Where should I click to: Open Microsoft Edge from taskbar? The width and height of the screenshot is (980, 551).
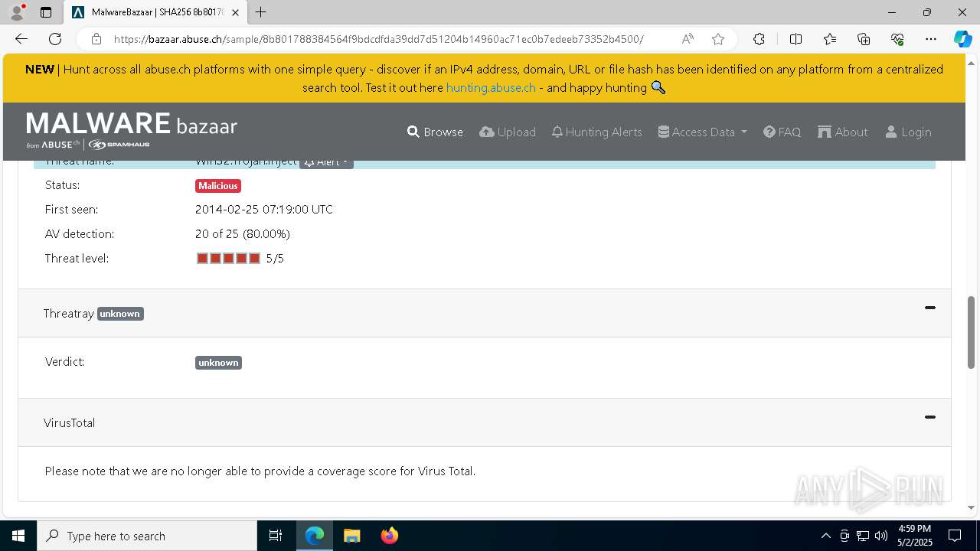tap(315, 536)
